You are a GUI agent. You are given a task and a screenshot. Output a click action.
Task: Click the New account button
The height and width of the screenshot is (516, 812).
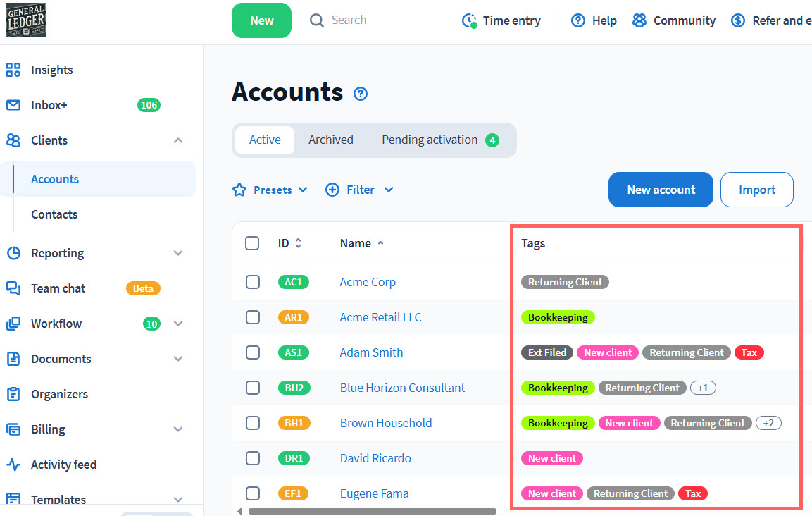pyautogui.click(x=661, y=190)
